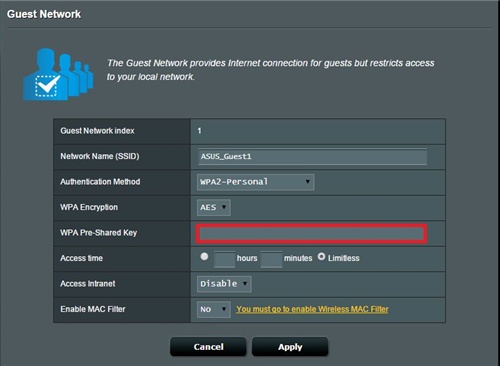Follow the enable Wireless MAC Filter link
Viewport: 500px width, 366px height.
point(312,309)
